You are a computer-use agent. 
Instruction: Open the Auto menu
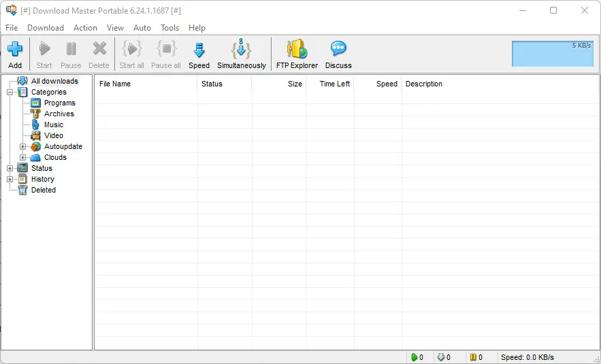(142, 28)
